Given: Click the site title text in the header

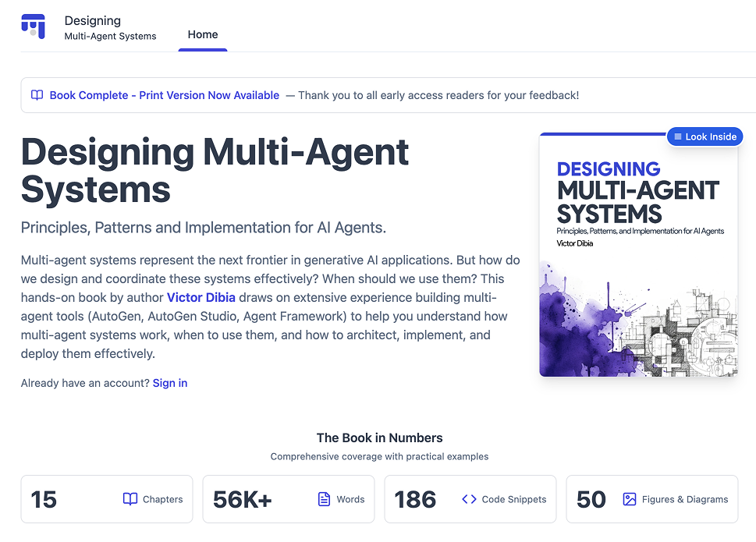Looking at the screenshot, I should [x=110, y=26].
